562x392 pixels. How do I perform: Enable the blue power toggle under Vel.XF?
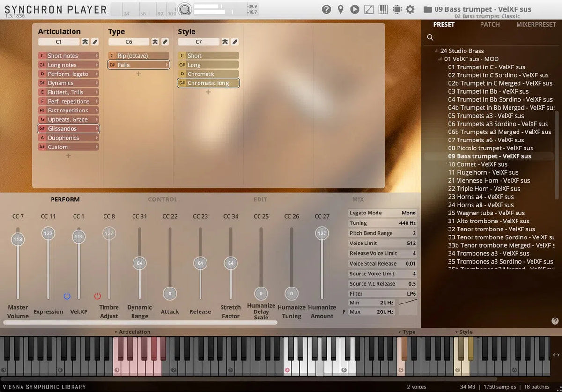(67, 296)
